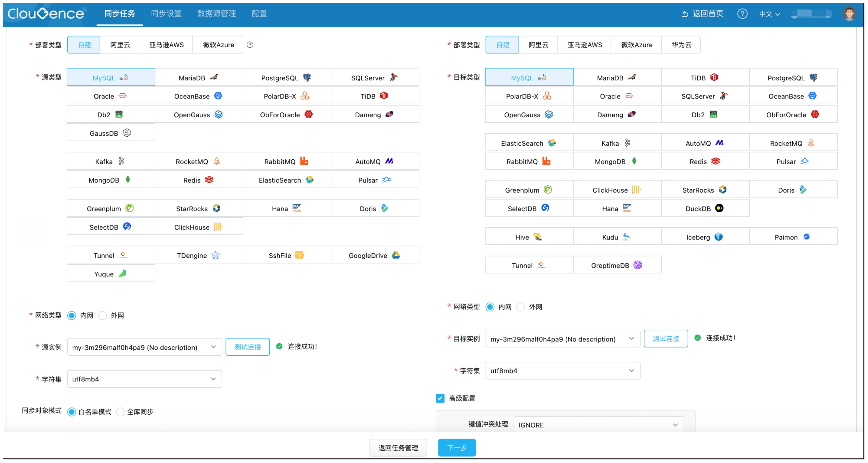868x463 pixels.
Task: Choose target Tunnel option
Action: [529, 265]
